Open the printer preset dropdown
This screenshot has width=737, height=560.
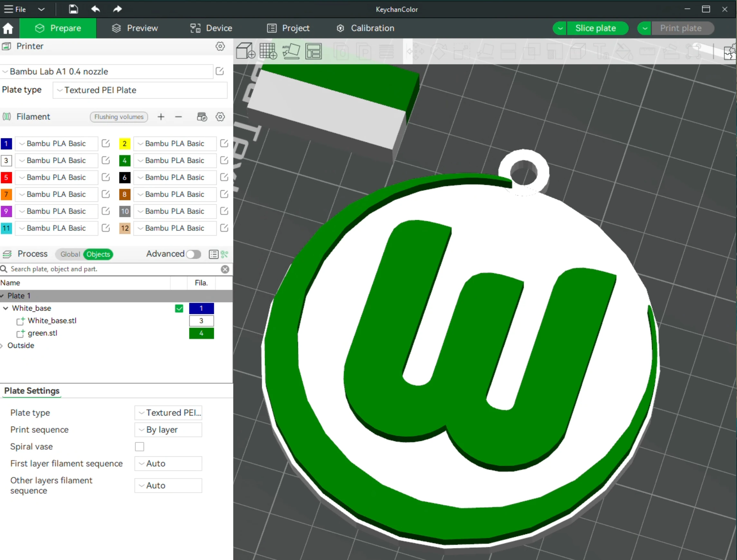[107, 71]
